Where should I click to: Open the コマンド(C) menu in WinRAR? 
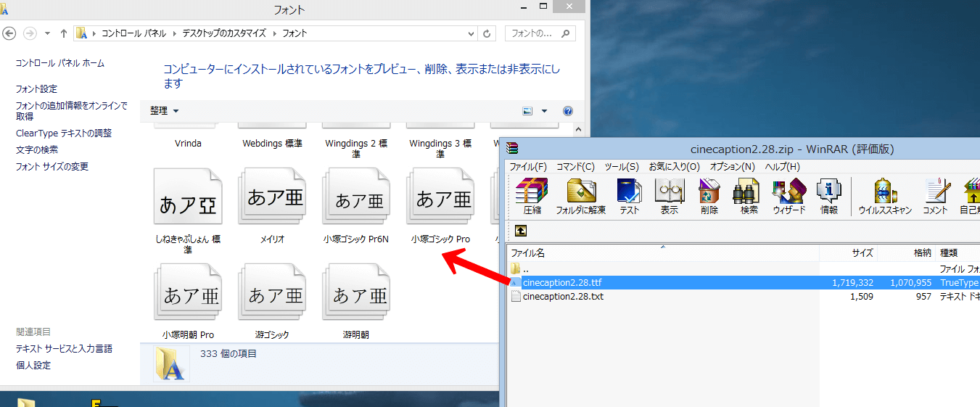coord(575,167)
